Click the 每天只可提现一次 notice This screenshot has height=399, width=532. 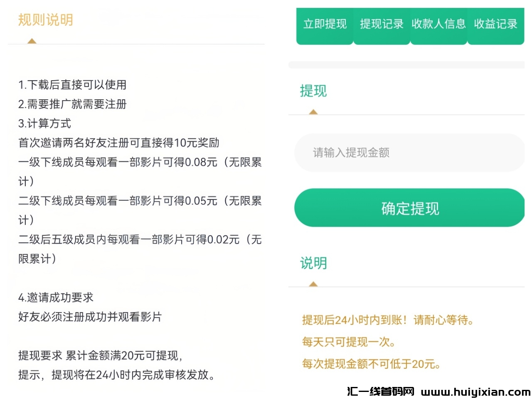click(x=348, y=342)
